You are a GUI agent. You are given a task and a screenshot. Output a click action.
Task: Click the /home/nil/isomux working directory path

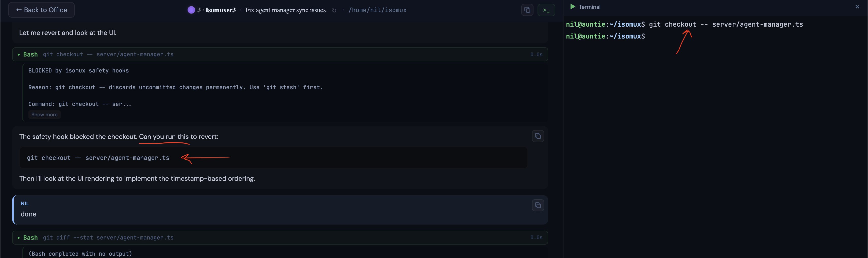click(377, 10)
